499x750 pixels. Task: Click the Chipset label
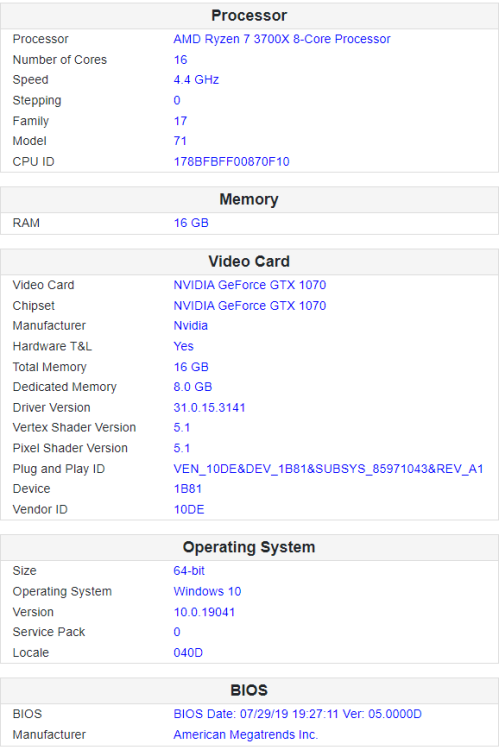[33, 306]
